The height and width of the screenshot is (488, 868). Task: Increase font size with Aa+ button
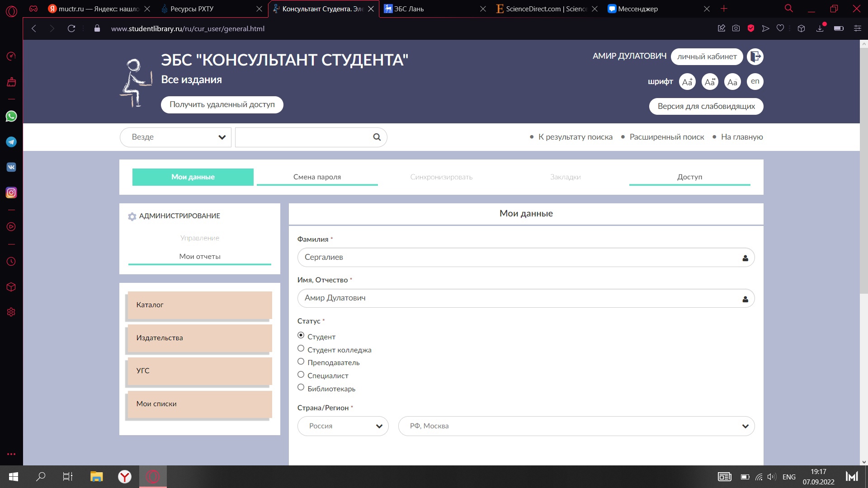tap(687, 82)
